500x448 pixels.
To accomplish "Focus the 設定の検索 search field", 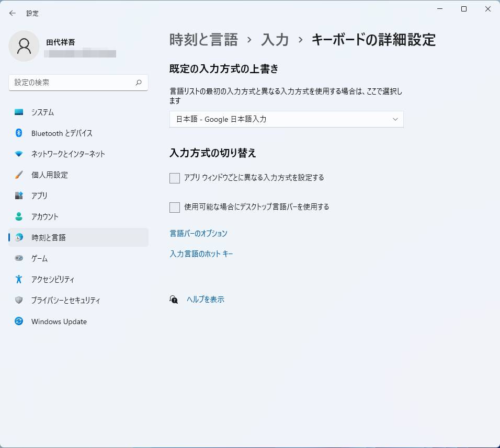I will [78, 83].
